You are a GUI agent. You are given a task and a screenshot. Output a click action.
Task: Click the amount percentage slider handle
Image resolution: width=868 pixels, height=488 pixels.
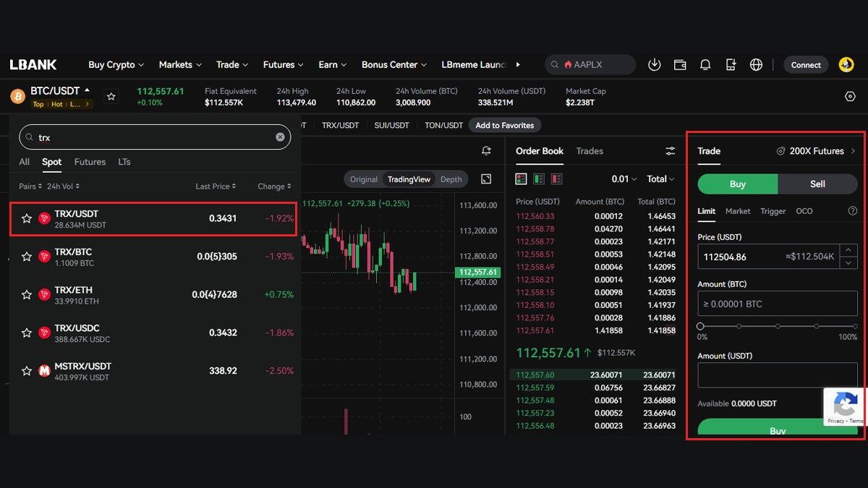coord(701,326)
